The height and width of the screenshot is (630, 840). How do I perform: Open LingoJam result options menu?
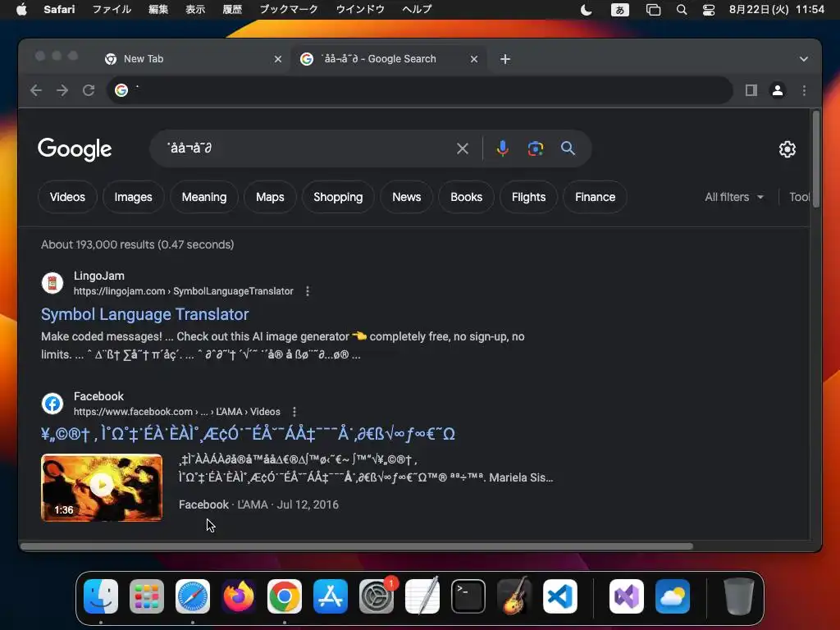pyautogui.click(x=307, y=291)
